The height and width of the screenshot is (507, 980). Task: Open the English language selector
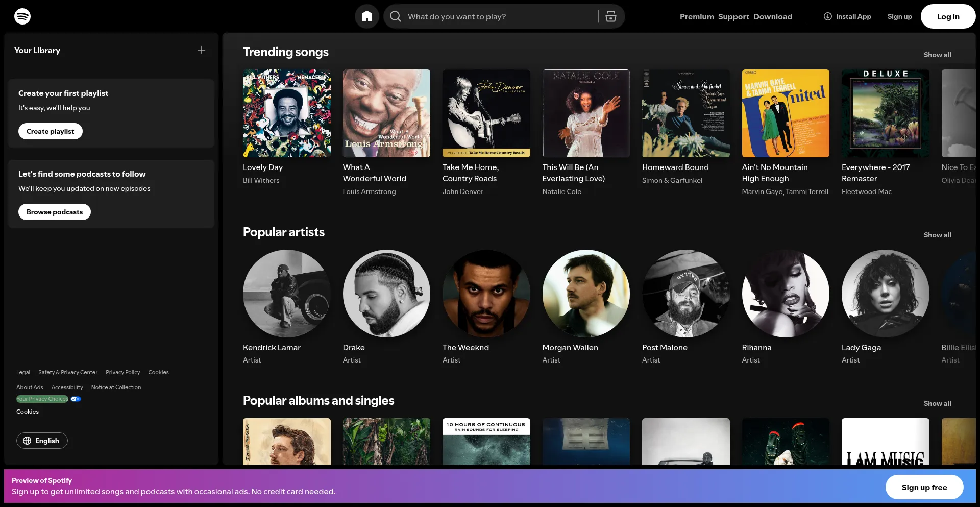click(42, 441)
